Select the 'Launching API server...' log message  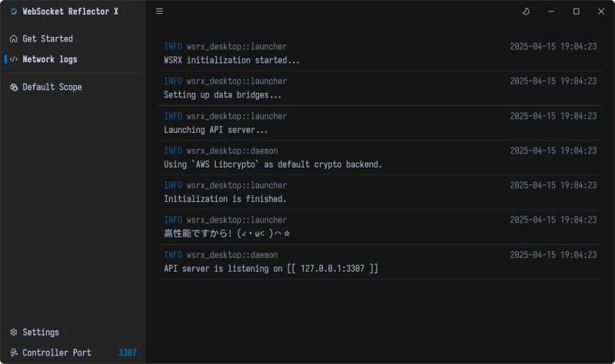pos(216,130)
